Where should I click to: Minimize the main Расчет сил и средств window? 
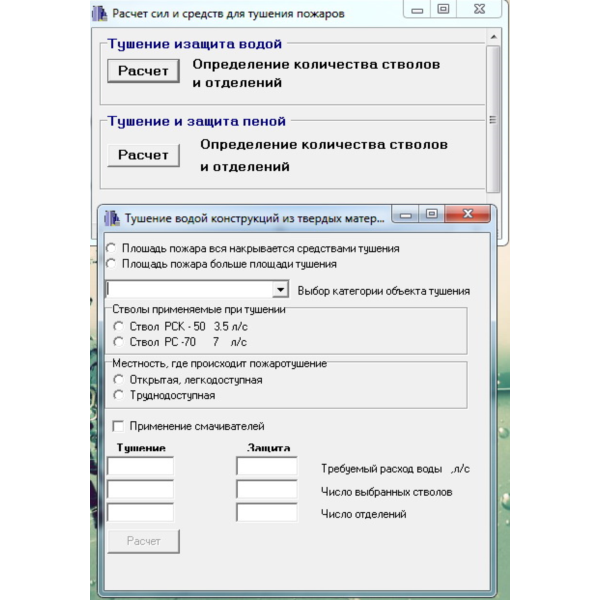tap(417, 9)
